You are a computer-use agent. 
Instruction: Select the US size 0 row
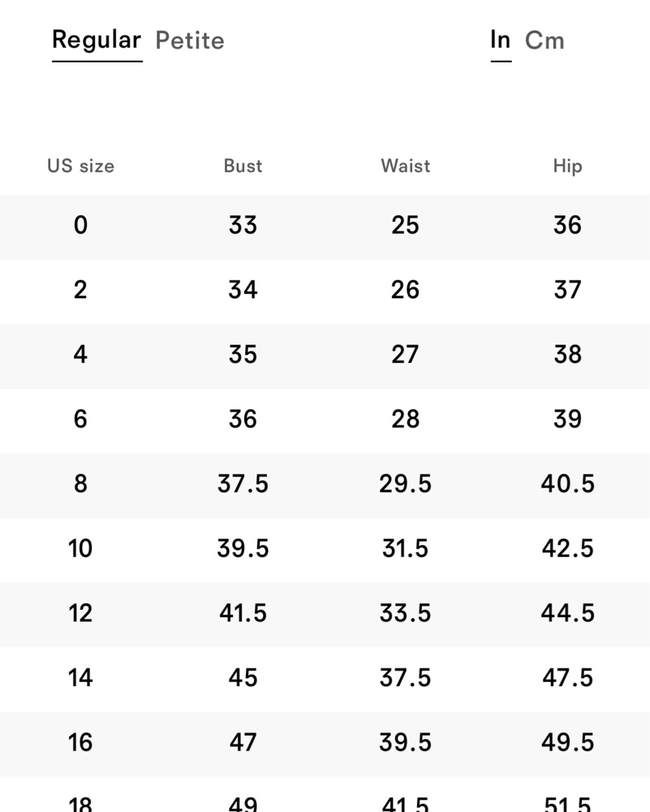[325, 227]
